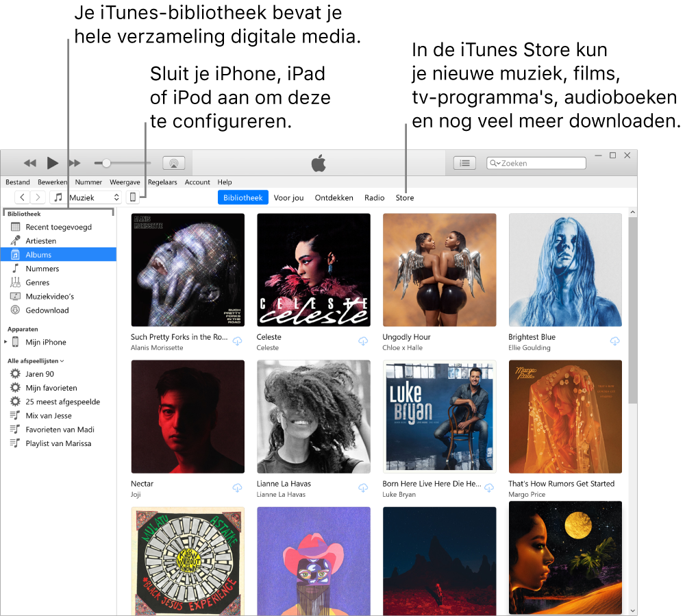Click the scroll down arrow of album list
The image size is (685, 616).
point(632,611)
